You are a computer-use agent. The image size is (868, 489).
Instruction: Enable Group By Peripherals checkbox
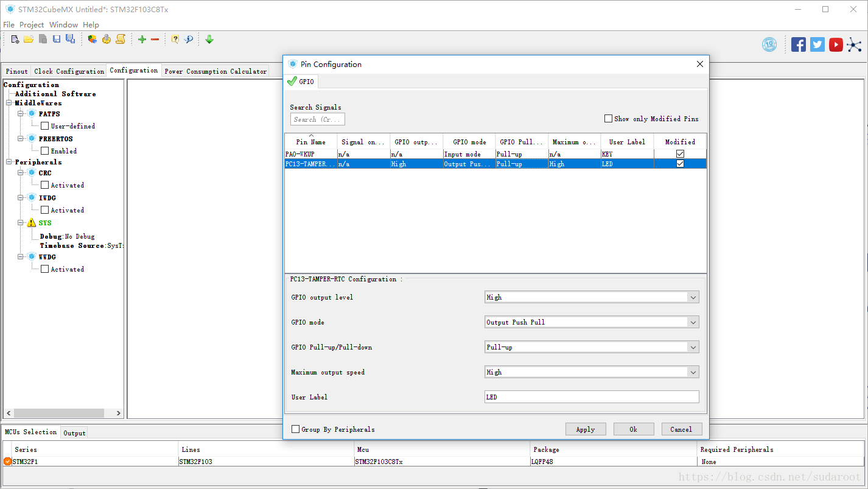[x=296, y=429]
